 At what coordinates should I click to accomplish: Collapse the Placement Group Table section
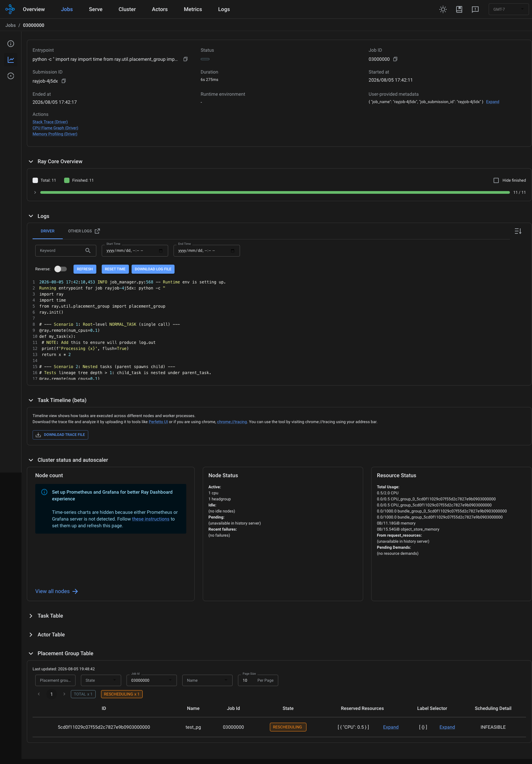click(x=31, y=654)
